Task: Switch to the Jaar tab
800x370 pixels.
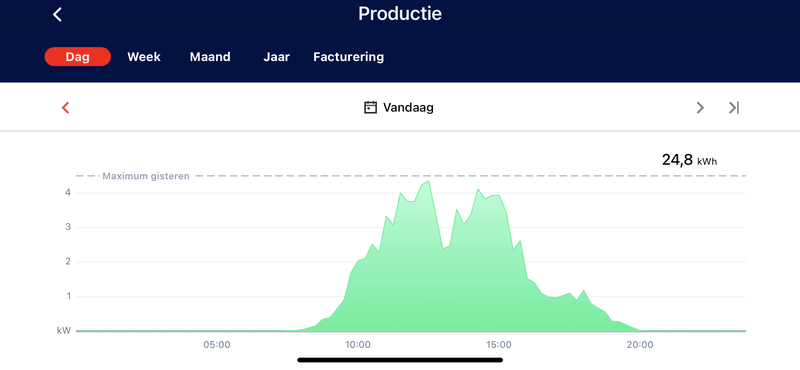Action: [x=277, y=57]
